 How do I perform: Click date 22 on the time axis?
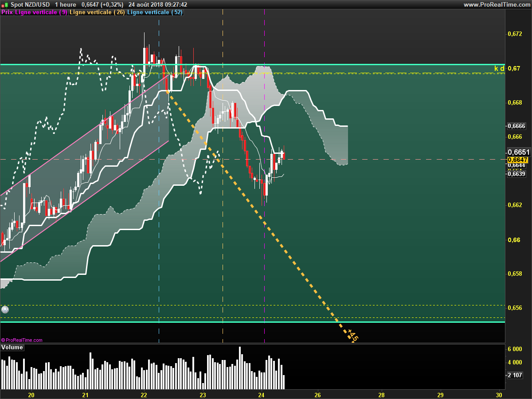coord(144,395)
